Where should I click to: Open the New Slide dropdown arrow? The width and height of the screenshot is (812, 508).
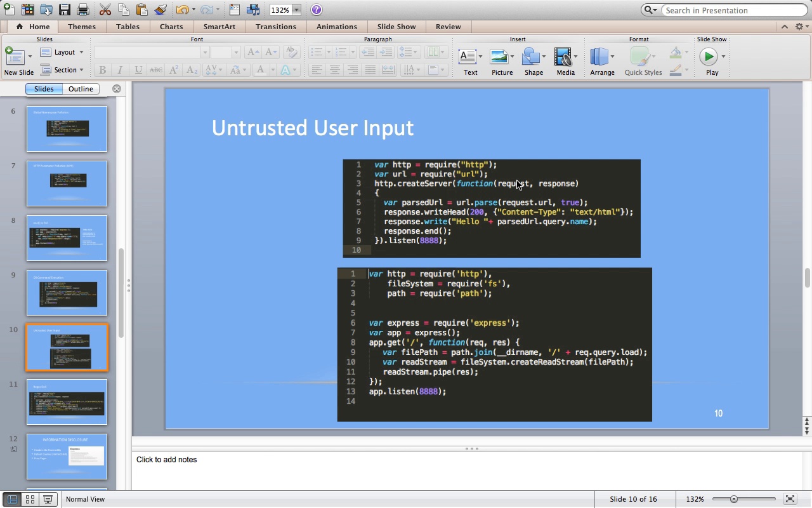[30, 57]
